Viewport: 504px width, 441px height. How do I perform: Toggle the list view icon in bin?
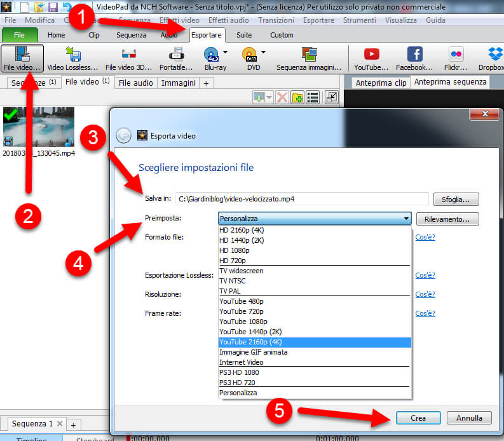pos(313,97)
